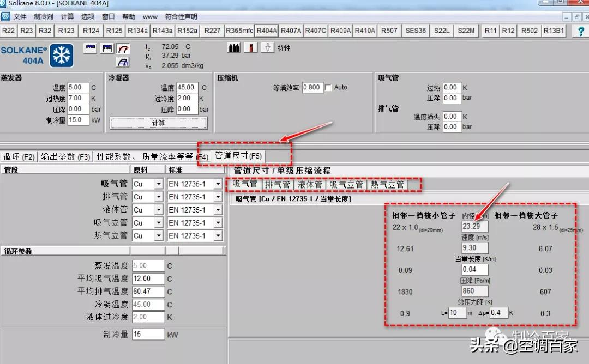Screen dimensions: 589x364
Task: Select the 吸气管 pipe tab
Action: [x=244, y=184]
